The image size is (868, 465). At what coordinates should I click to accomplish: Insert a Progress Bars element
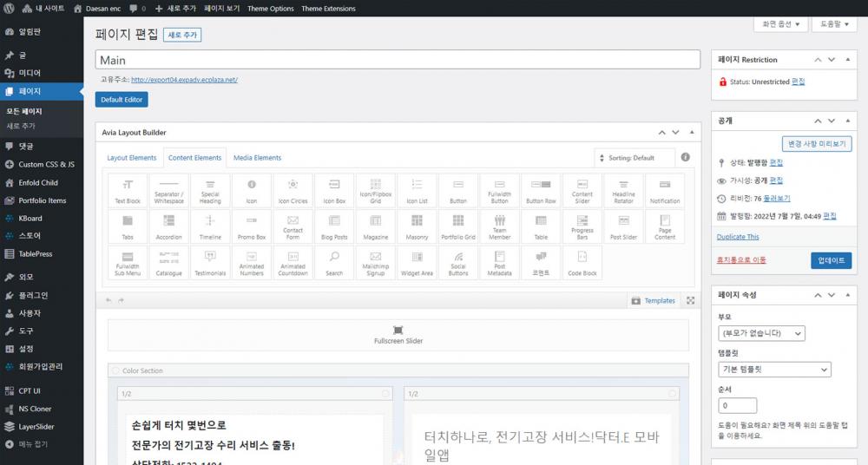582,227
